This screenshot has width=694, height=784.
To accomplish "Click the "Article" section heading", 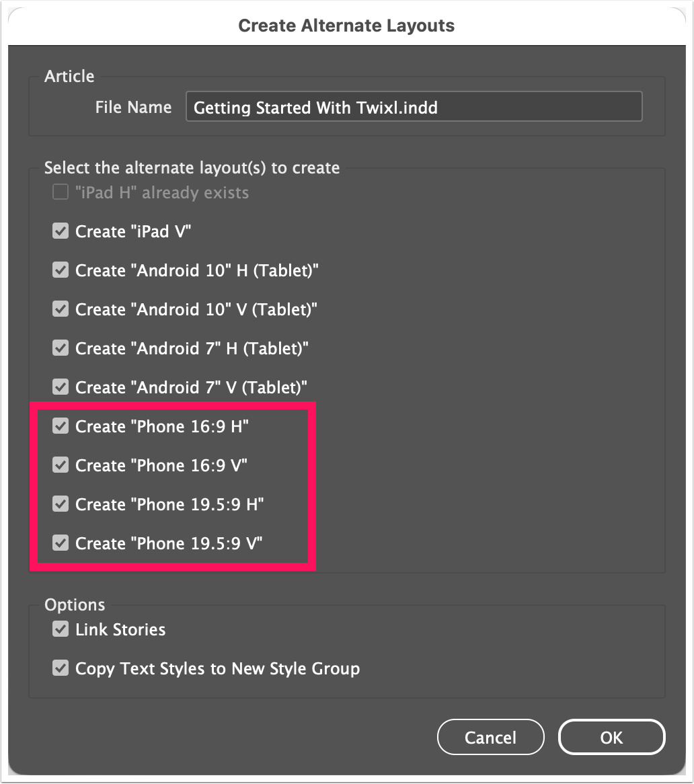I will point(69,76).
